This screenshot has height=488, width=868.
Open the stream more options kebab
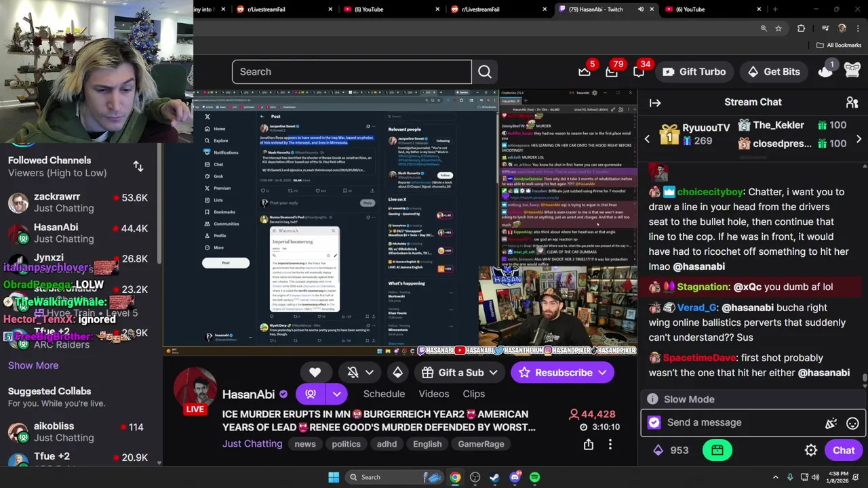click(610, 445)
